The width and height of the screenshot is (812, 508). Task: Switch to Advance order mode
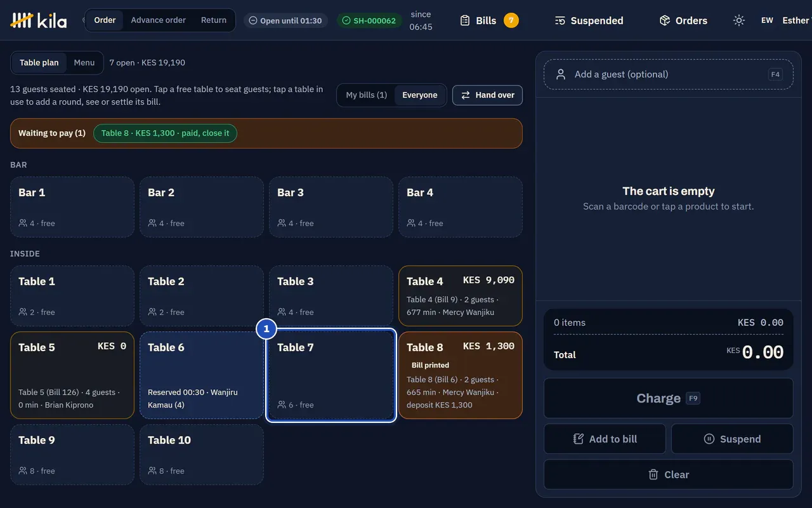pos(159,20)
